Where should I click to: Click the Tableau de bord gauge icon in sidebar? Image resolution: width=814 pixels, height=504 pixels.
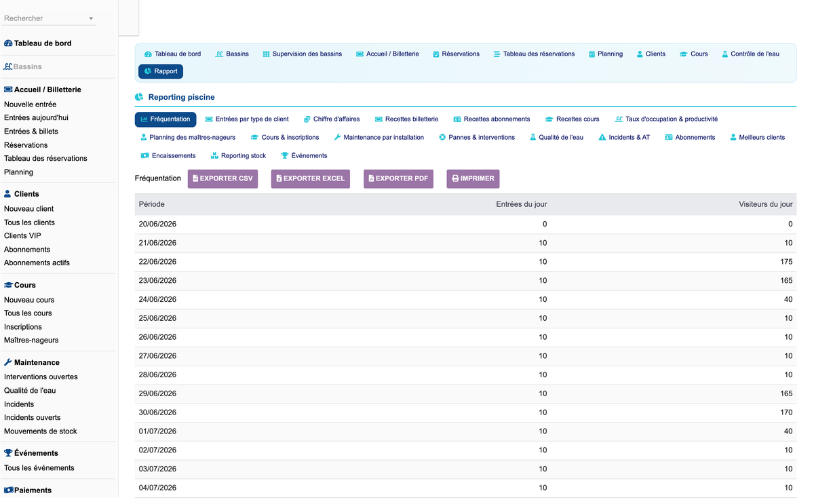tap(8, 43)
